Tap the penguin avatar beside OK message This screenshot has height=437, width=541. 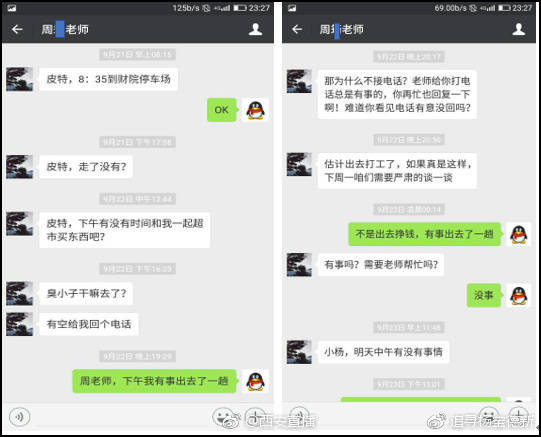(255, 110)
